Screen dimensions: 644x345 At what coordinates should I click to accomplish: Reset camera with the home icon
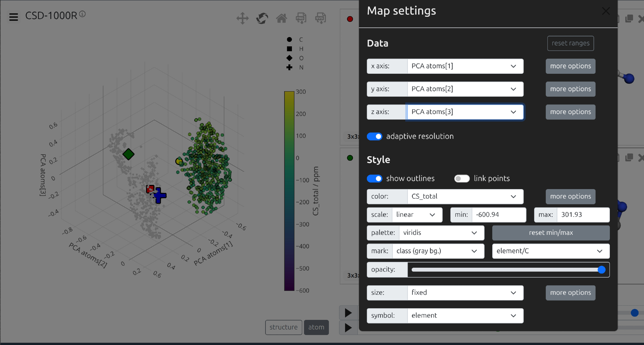pos(281,18)
